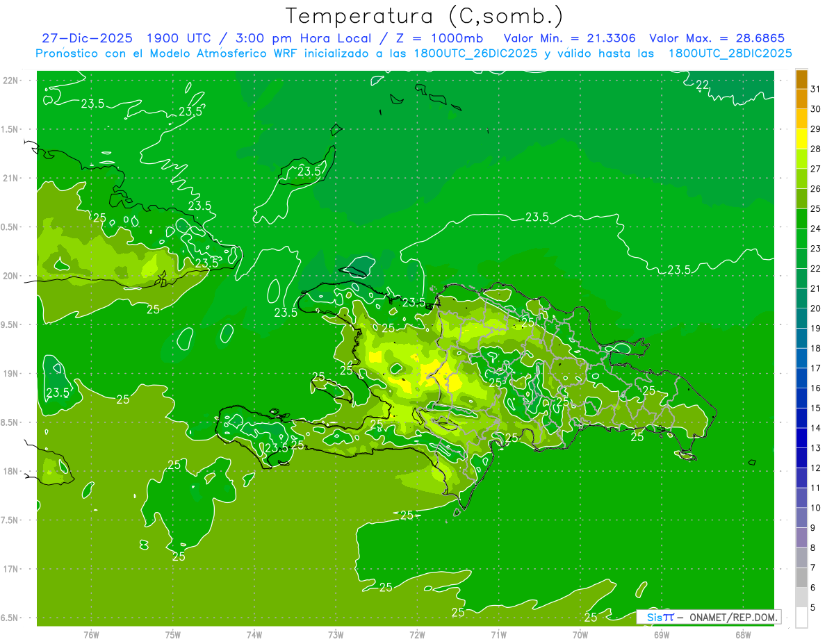Click the colorbar label '17'
The width and height of the screenshot is (834, 644).
tap(815, 368)
